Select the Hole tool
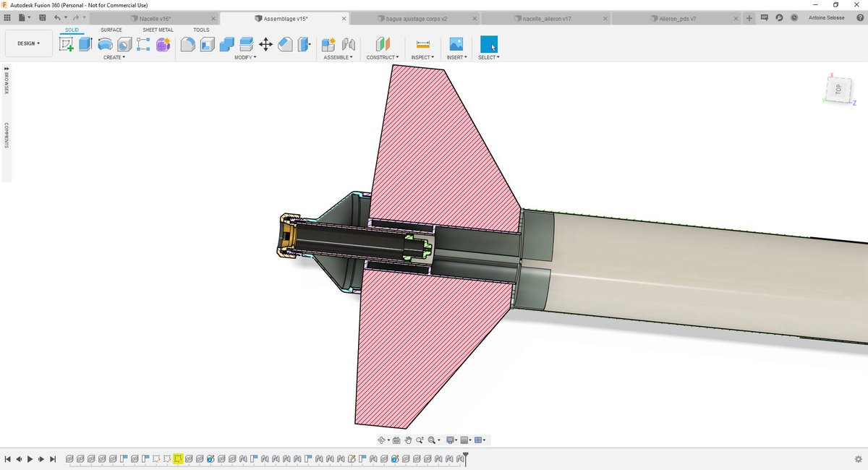The height and width of the screenshot is (470, 868). pos(124,44)
